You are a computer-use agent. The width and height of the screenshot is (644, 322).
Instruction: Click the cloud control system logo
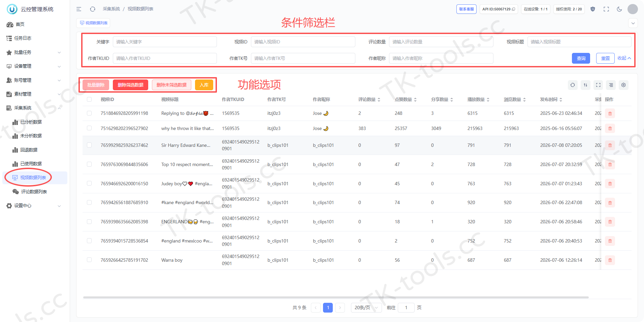[12, 9]
